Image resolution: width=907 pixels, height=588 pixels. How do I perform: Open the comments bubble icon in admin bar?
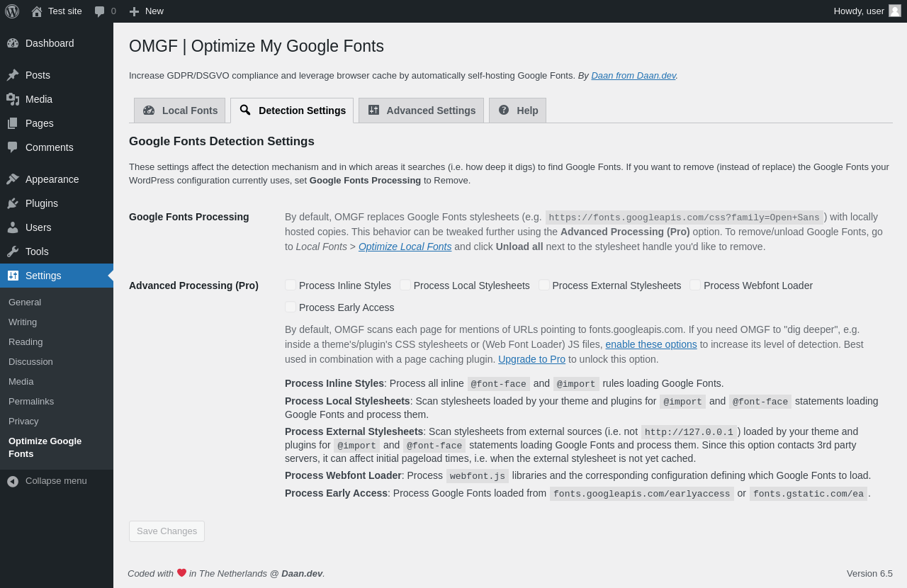point(100,11)
